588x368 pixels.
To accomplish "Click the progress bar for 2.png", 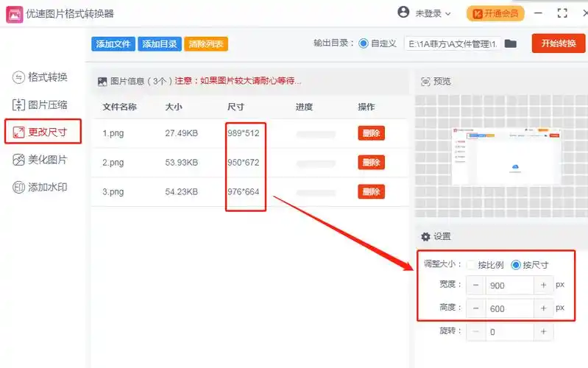I will (316, 163).
